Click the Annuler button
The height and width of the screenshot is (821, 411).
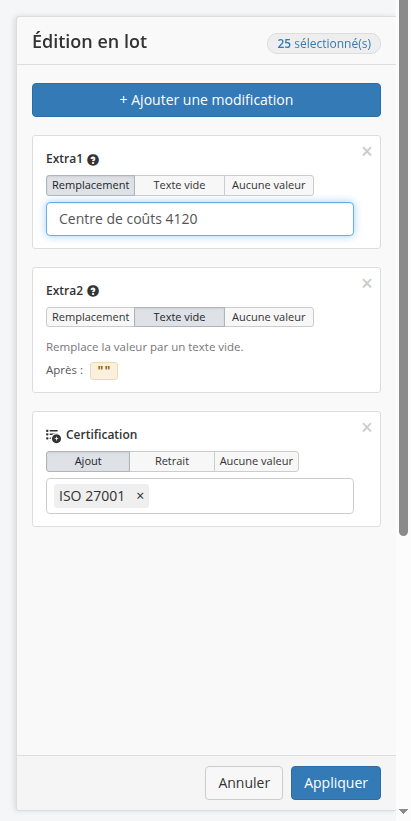(x=244, y=783)
